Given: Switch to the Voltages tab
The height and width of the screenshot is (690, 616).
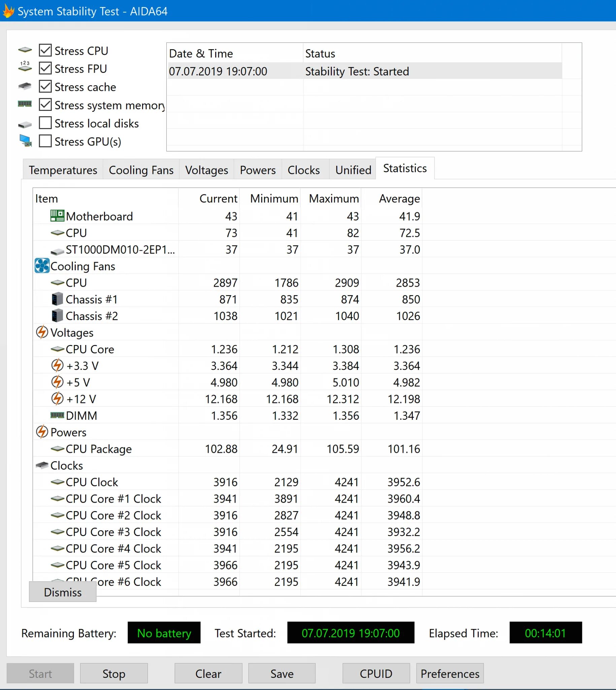Looking at the screenshot, I should click(x=206, y=169).
